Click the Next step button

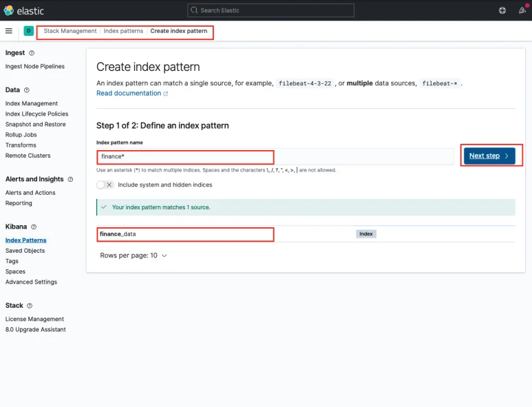489,156
